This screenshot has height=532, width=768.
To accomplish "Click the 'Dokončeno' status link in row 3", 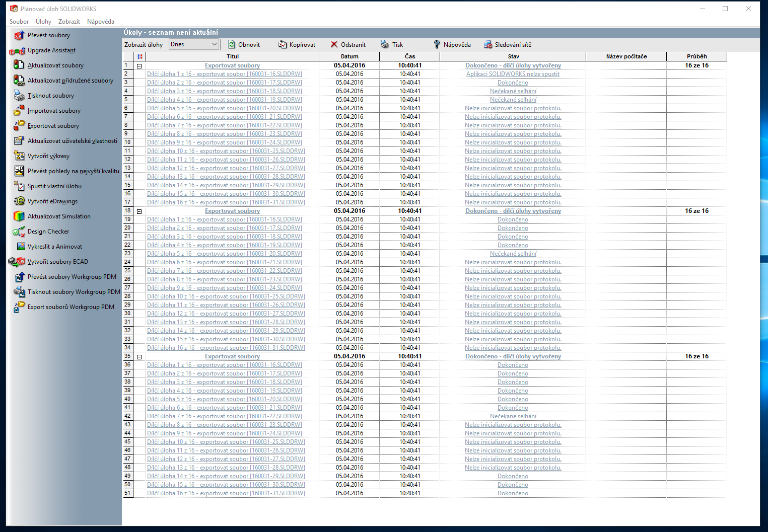I will point(513,83).
